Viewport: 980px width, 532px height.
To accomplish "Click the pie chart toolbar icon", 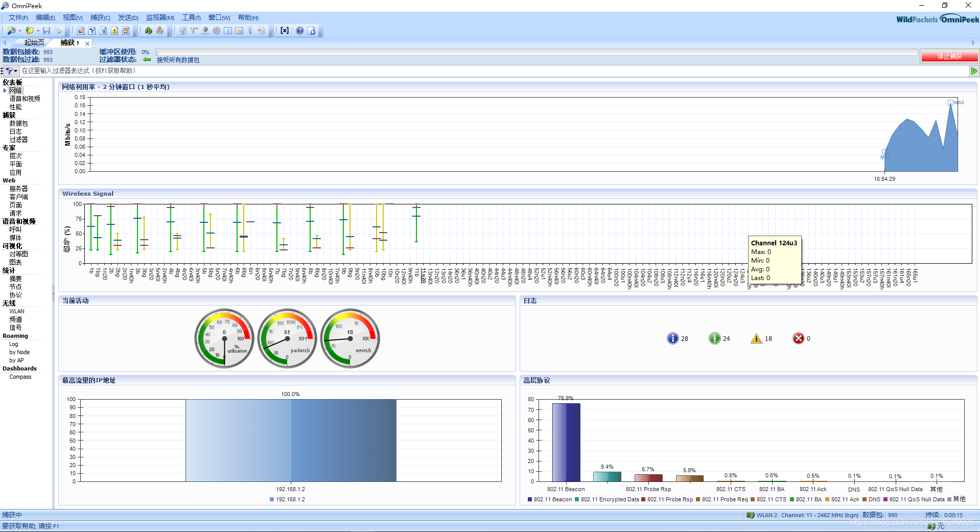I will (x=217, y=31).
